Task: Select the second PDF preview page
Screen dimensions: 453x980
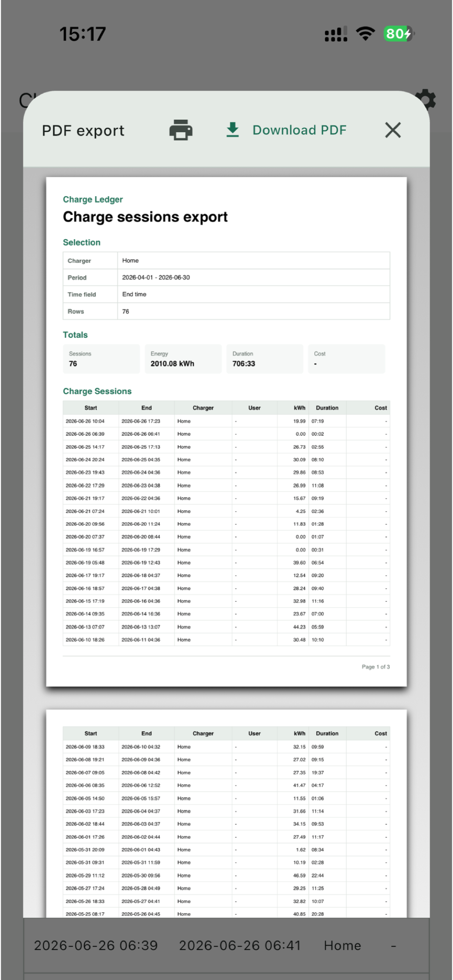Action: click(226, 813)
